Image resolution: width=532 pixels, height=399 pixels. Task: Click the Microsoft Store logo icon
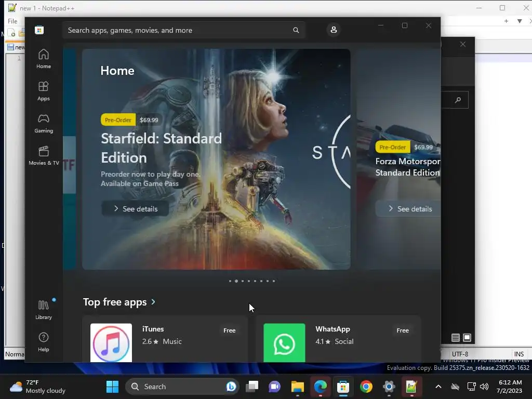pyautogui.click(x=39, y=30)
